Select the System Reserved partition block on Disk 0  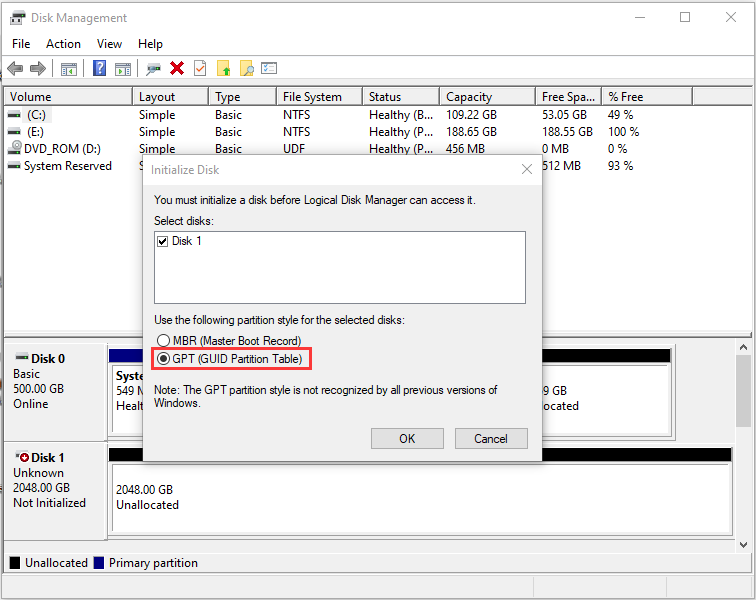pyautogui.click(x=128, y=398)
